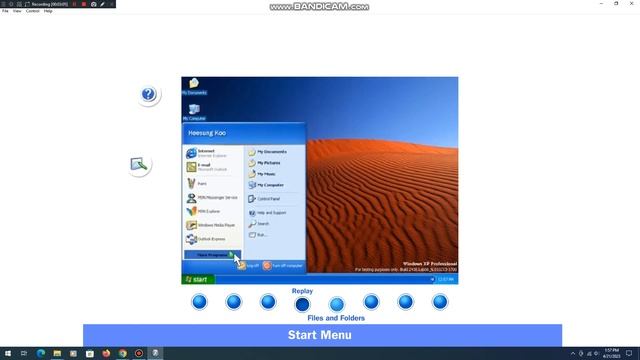Click the user name Heesung Koo header

pyautogui.click(x=207, y=133)
